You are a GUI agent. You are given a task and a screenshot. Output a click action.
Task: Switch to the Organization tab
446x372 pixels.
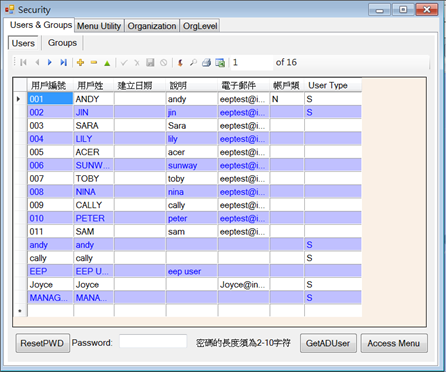pos(152,26)
